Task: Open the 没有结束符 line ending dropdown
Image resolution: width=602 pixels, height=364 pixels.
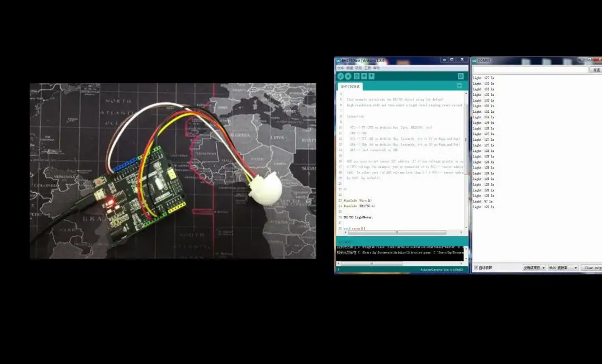Action: 534,268
